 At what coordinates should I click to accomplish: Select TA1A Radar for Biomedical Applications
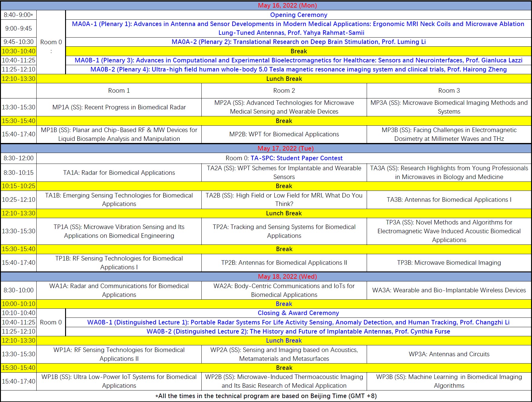[x=119, y=173]
